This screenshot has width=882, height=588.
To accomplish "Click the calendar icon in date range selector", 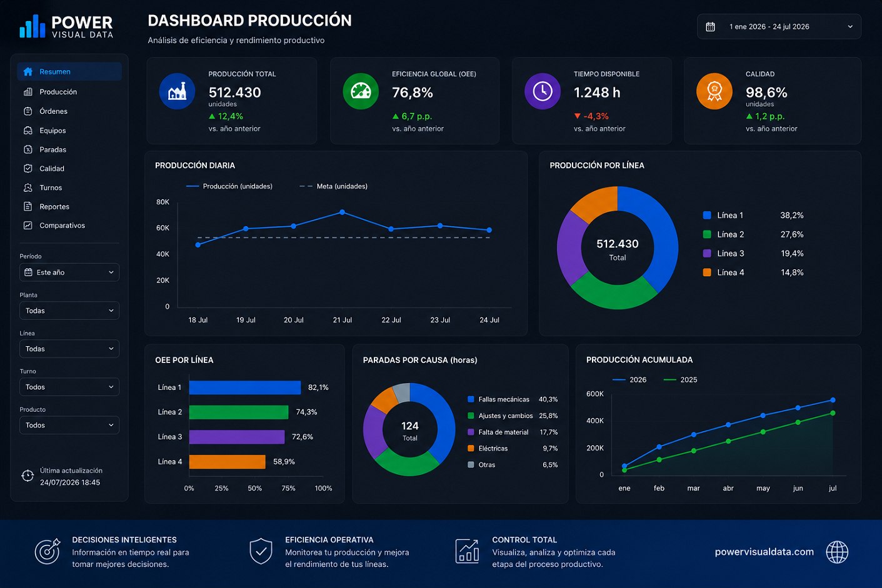I will tap(711, 27).
